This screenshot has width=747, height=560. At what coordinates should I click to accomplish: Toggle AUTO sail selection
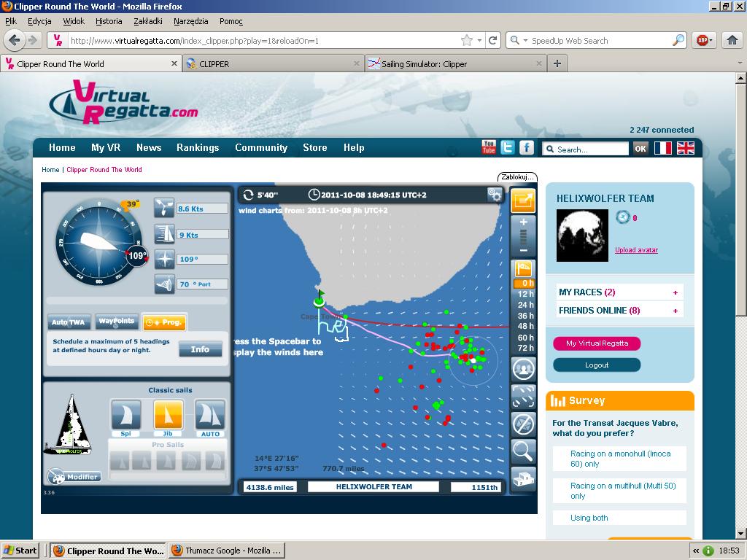pos(209,415)
